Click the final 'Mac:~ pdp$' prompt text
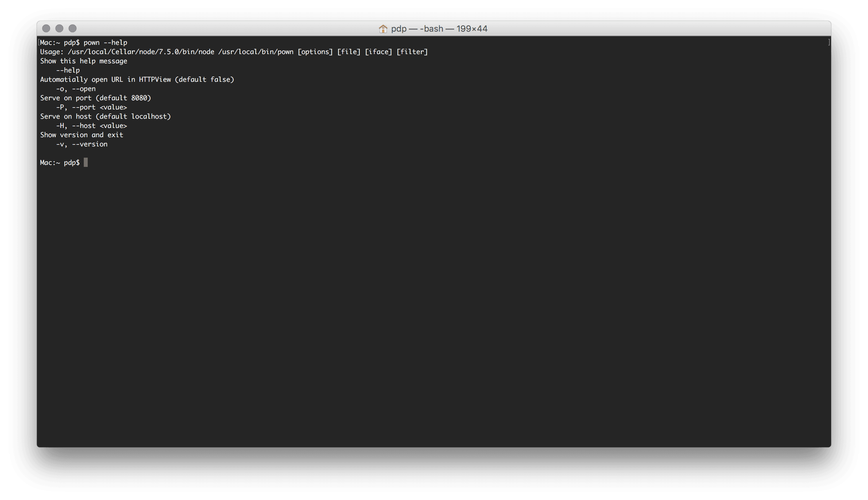 click(60, 163)
